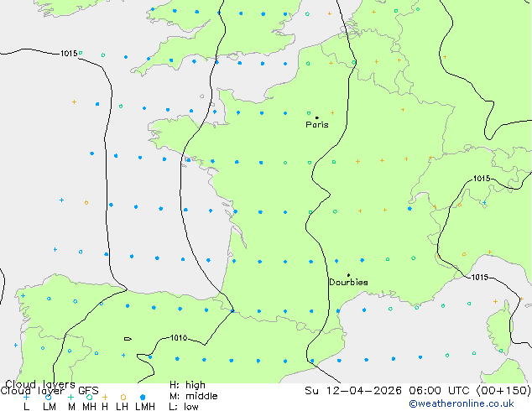Click the green open-circle MH legend symbol
Image resolution: width=532 pixels, height=411 pixels.
tap(89, 397)
